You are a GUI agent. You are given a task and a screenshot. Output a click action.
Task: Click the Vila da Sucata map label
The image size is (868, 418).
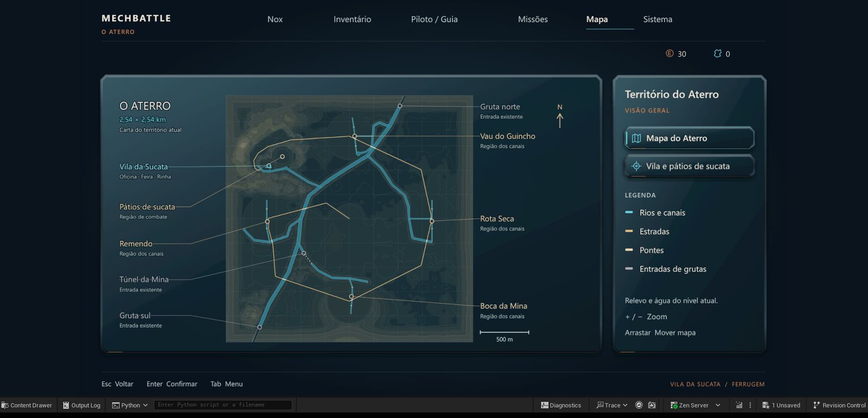[144, 166]
